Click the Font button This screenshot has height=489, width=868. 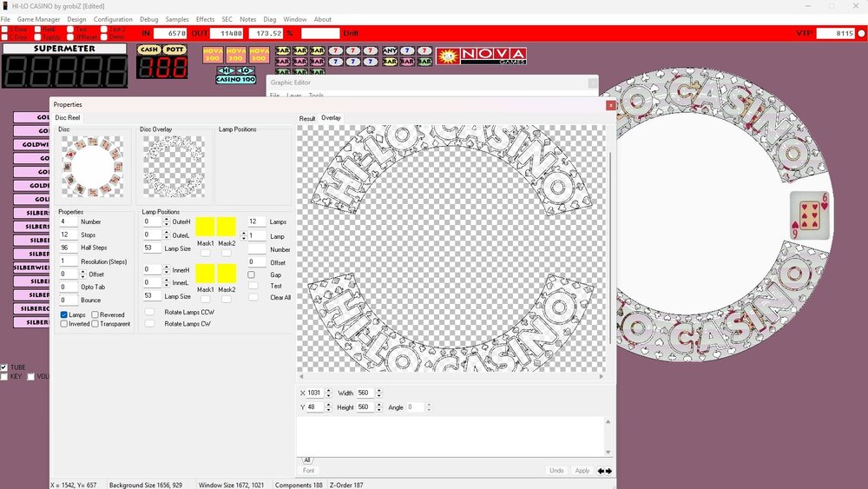tap(308, 471)
